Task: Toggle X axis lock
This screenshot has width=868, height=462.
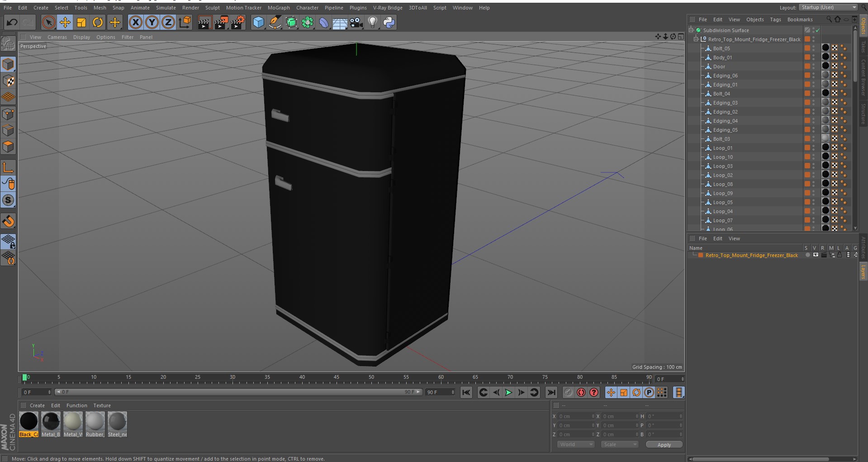Action: tap(135, 22)
